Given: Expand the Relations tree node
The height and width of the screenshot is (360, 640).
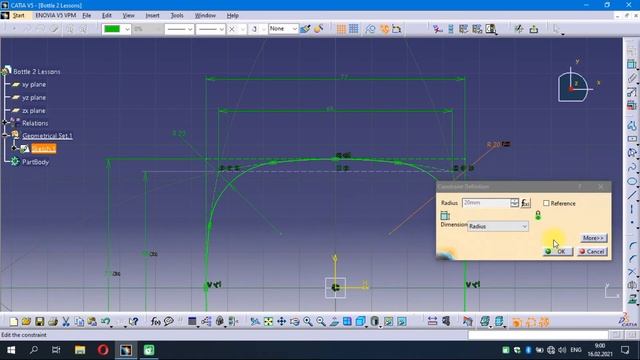Looking at the screenshot, I should click(x=5, y=122).
